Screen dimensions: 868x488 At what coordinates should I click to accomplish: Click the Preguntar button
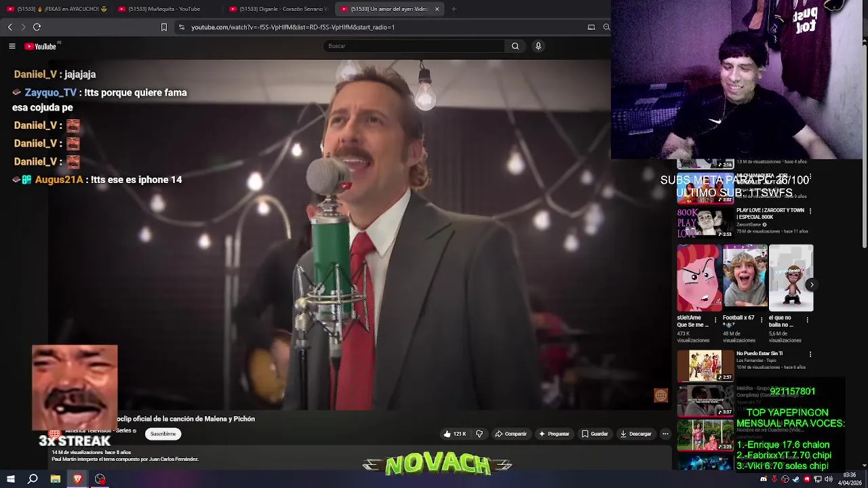554,434
